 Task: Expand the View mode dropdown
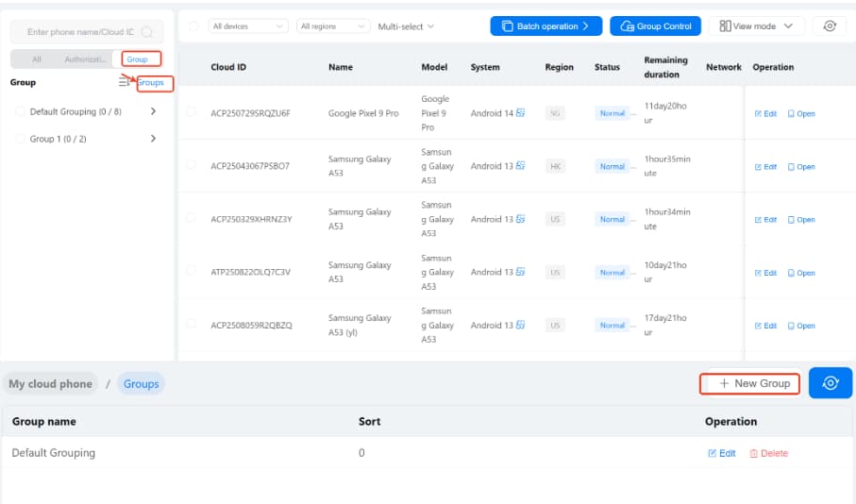pos(757,26)
